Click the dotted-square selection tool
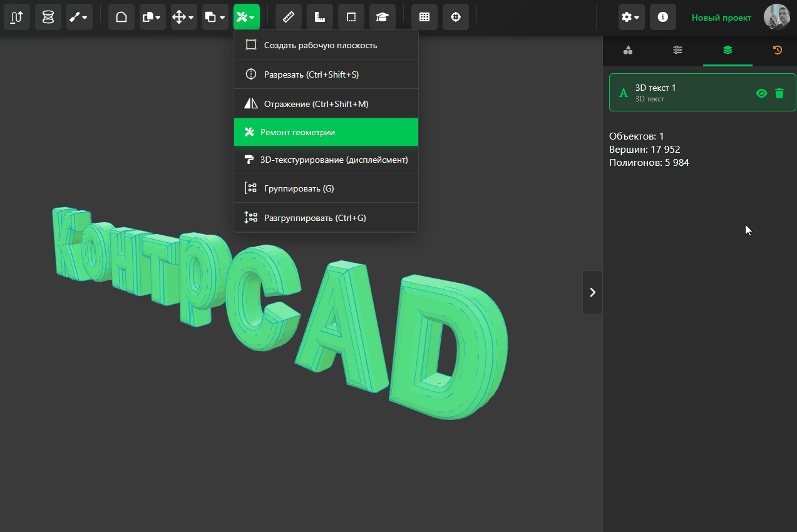Viewport: 797px width, 532px height. point(351,18)
